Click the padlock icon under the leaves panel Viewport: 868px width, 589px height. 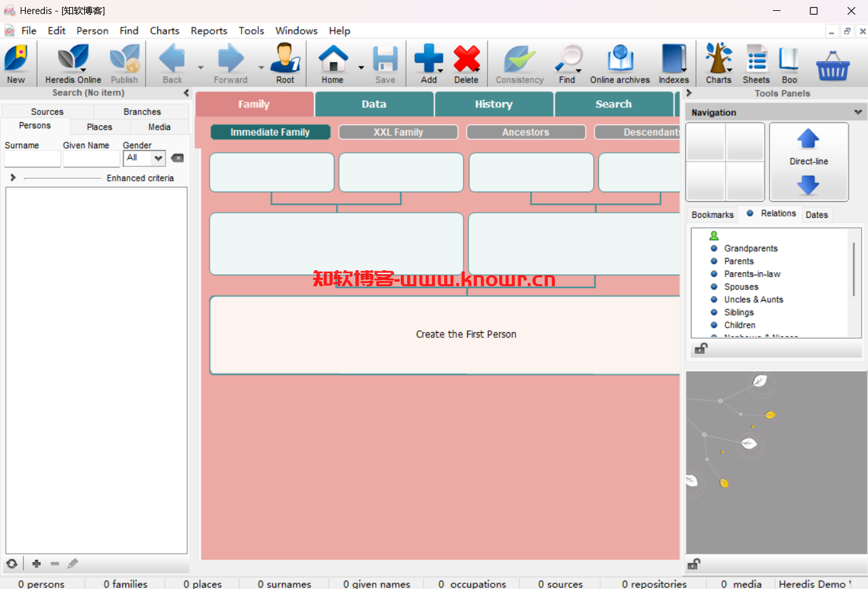click(x=694, y=564)
